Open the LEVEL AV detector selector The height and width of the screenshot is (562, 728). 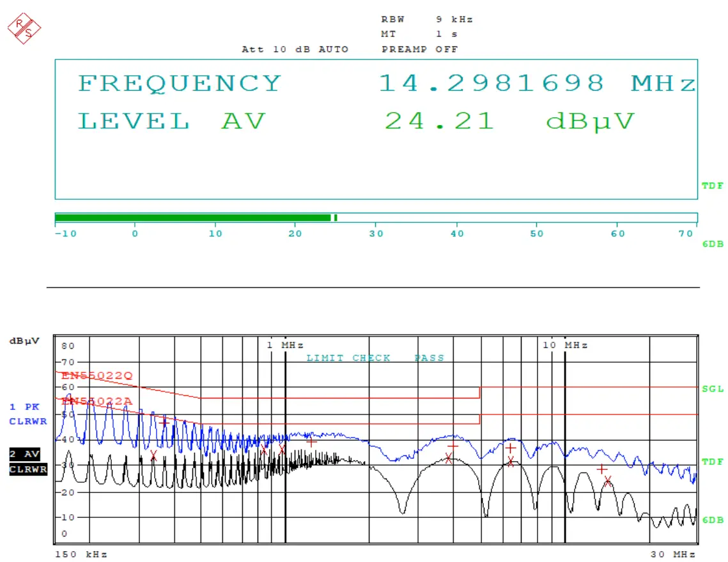point(171,121)
